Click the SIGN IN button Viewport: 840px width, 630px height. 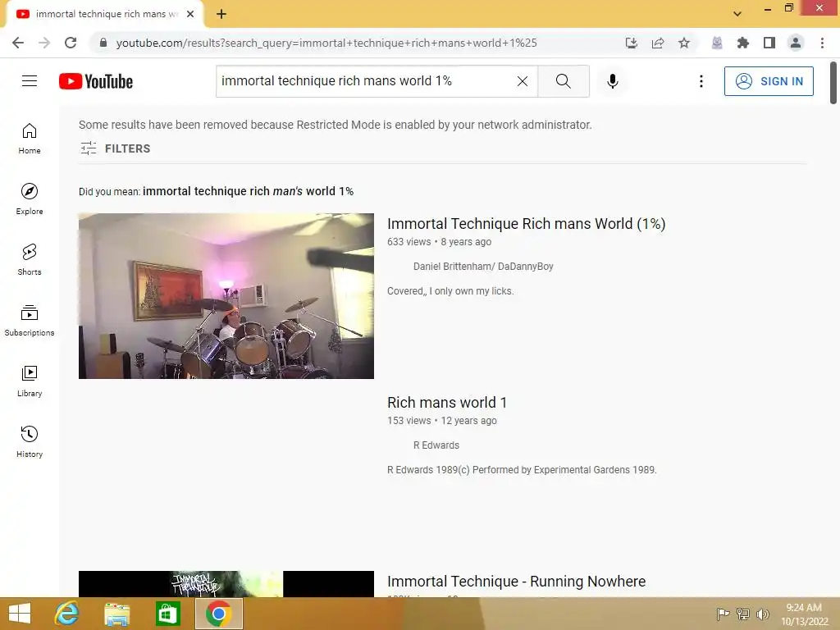pos(769,81)
